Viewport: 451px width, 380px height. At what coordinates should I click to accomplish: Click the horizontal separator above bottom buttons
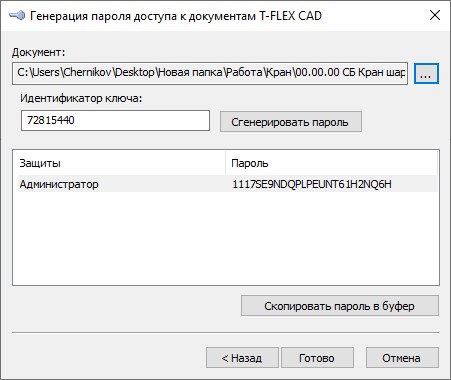(x=226, y=332)
